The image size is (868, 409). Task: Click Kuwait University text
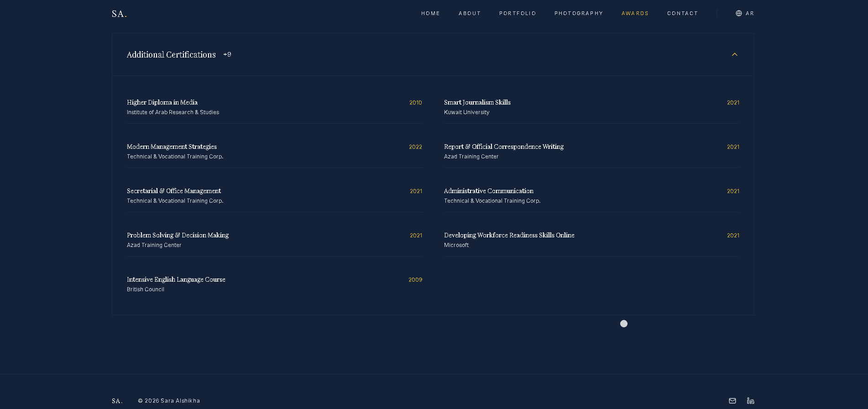click(467, 112)
